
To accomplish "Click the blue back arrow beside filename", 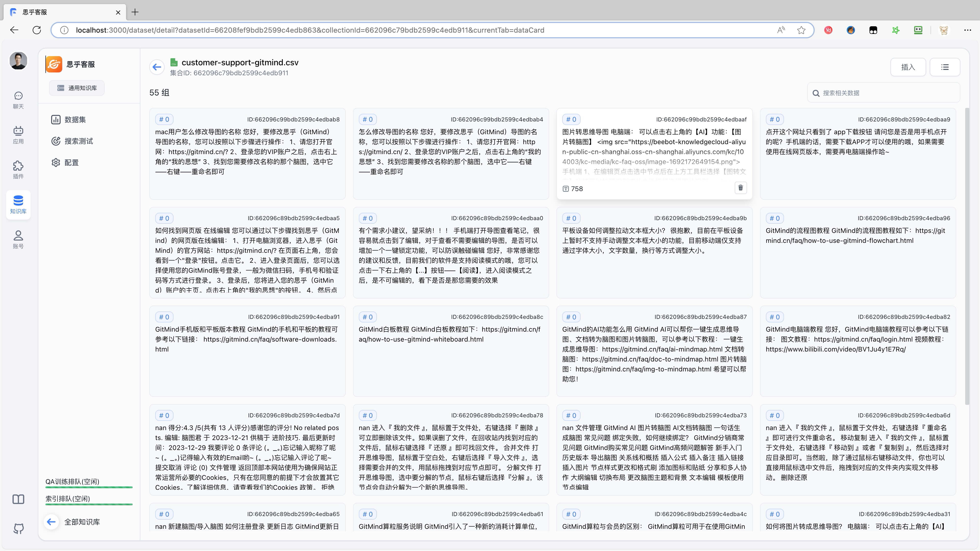I will pos(157,67).
